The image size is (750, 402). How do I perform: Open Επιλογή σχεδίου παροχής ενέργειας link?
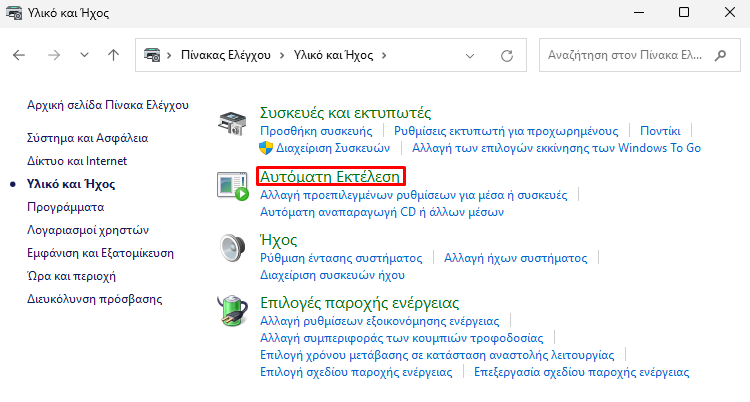coord(356,372)
